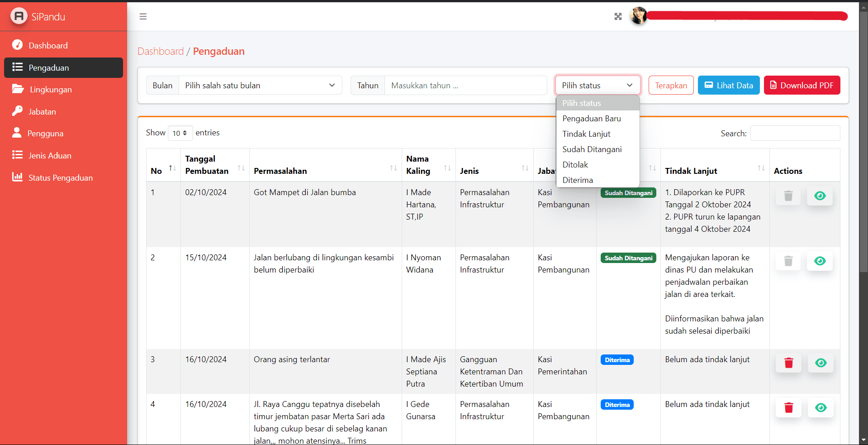Image resolution: width=868 pixels, height=445 pixels.
Task: View details of Orang asing terlantar
Action: coord(821,363)
